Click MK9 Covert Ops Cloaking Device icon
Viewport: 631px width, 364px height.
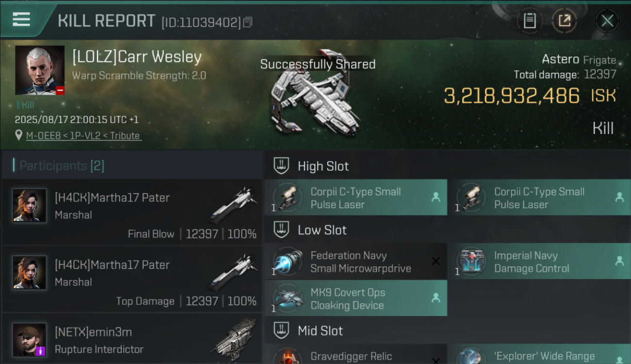[x=287, y=298]
